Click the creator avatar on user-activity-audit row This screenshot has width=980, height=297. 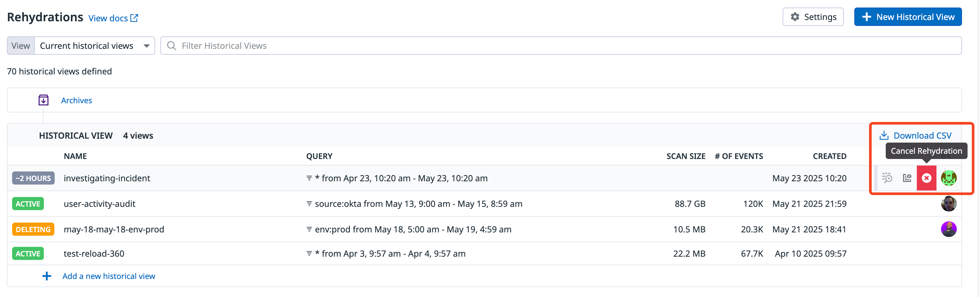pyautogui.click(x=949, y=204)
